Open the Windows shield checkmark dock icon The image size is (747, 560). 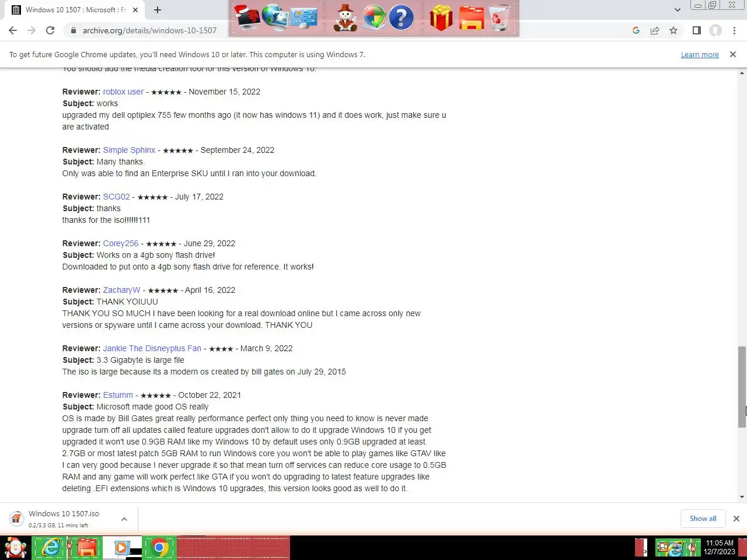(x=373, y=17)
